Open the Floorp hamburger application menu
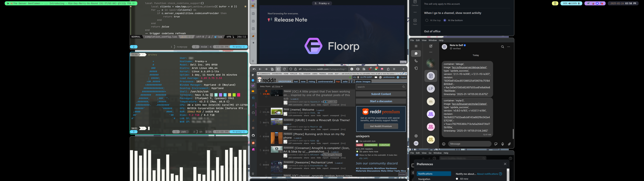Screen dimensions: 644x181 [x=394, y=69]
